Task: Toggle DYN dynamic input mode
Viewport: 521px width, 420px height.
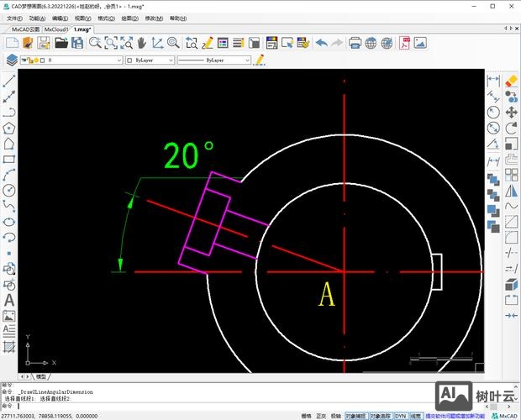Action: point(401,415)
